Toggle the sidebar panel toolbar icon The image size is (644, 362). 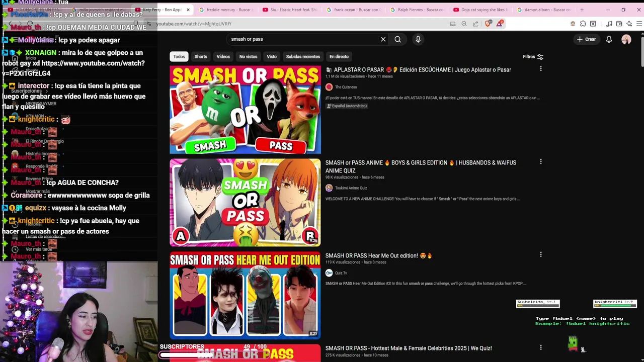click(x=593, y=24)
